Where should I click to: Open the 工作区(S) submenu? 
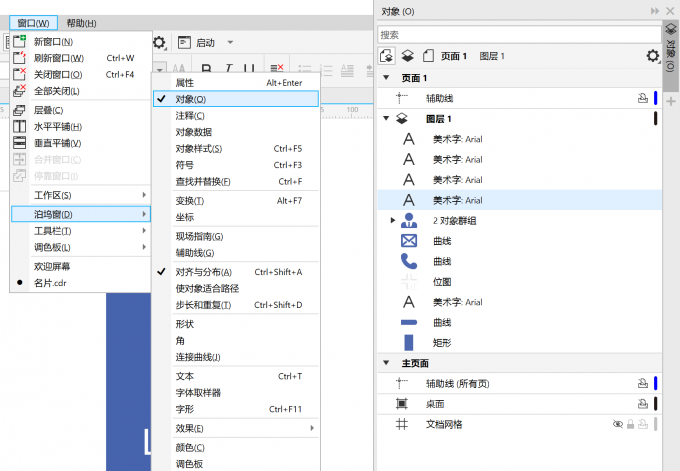coord(81,195)
